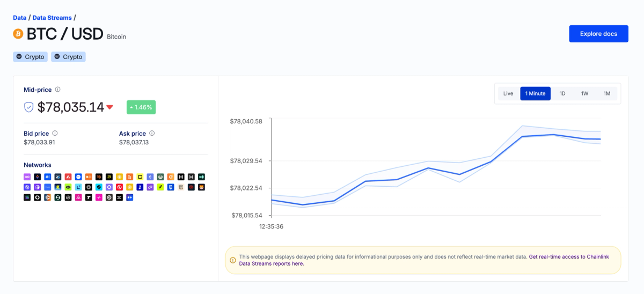This screenshot has height=294, width=644.
Task: Click the yellow warning icon in the disclaimer banner
Action: point(233,260)
